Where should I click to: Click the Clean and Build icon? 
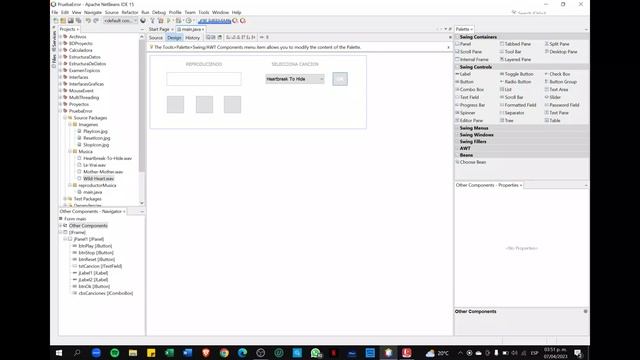(160, 21)
